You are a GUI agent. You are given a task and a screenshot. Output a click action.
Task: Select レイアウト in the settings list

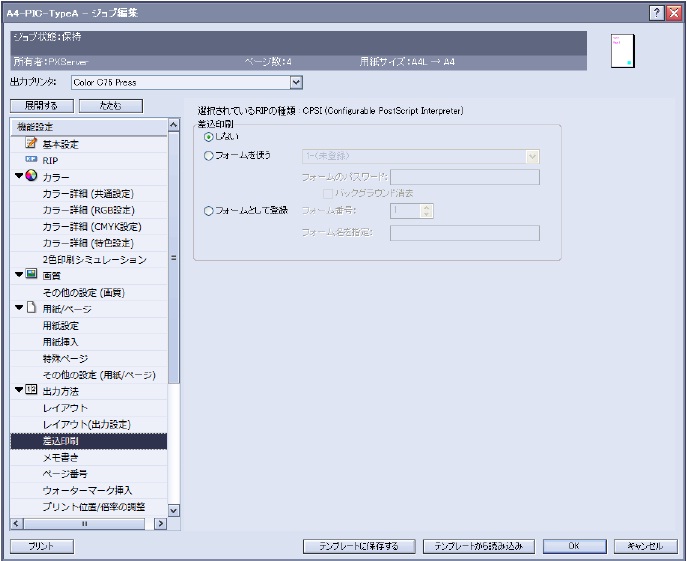click(x=65, y=408)
